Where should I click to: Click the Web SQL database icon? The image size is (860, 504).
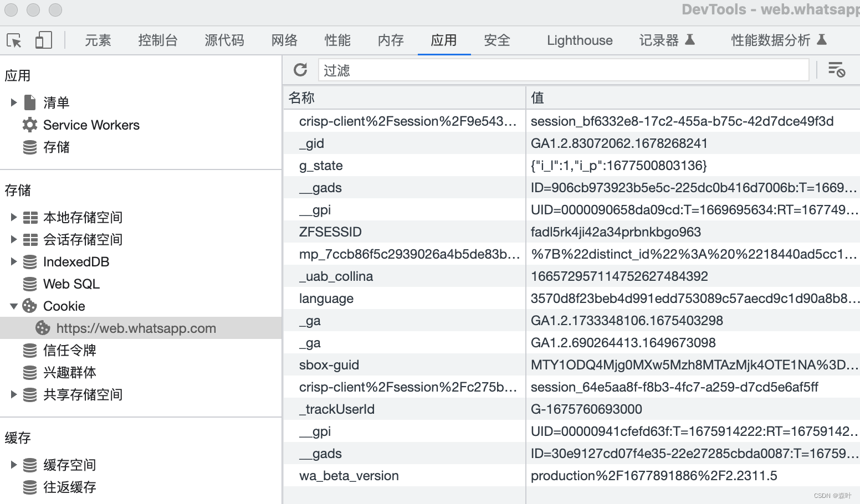click(30, 284)
